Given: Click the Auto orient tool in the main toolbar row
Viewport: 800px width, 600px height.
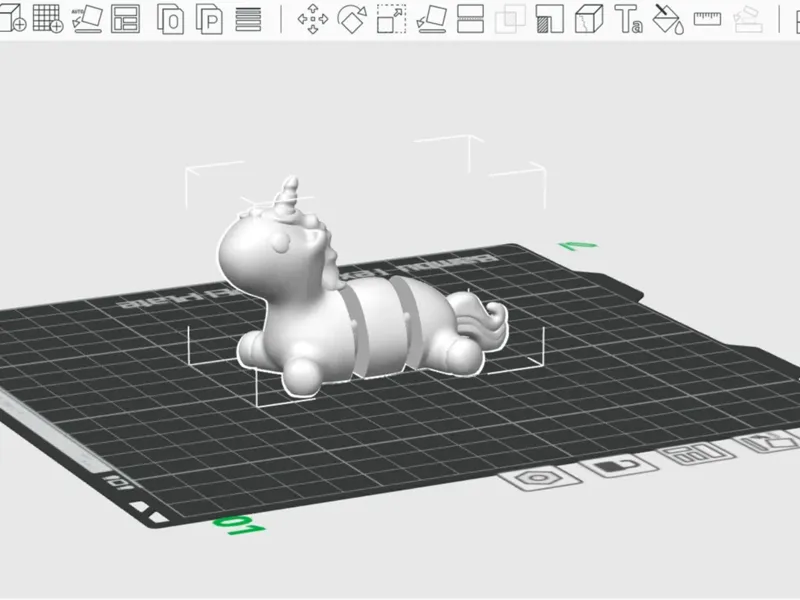Looking at the screenshot, I should (87, 19).
